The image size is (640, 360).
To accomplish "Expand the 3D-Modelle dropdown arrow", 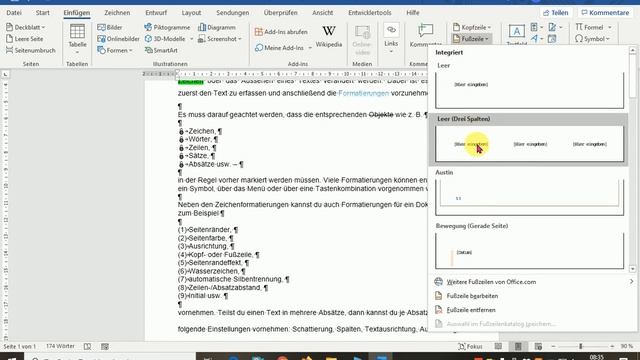I will pos(191,39).
